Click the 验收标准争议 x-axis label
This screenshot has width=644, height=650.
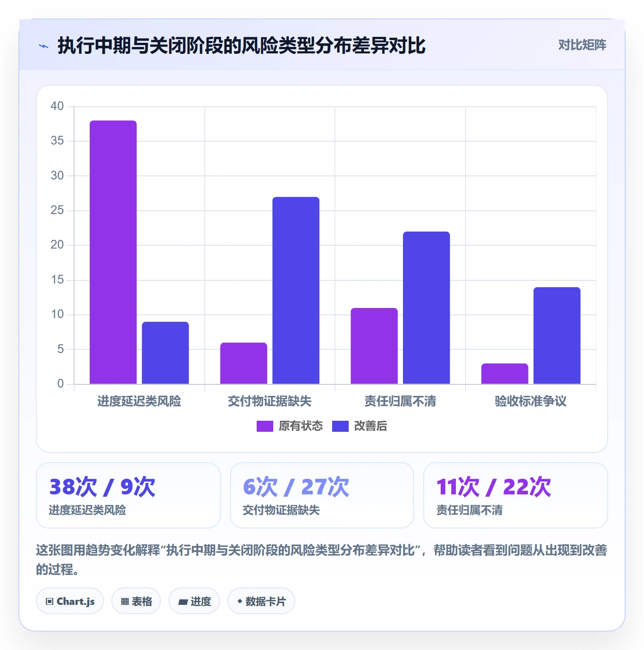coord(530,401)
